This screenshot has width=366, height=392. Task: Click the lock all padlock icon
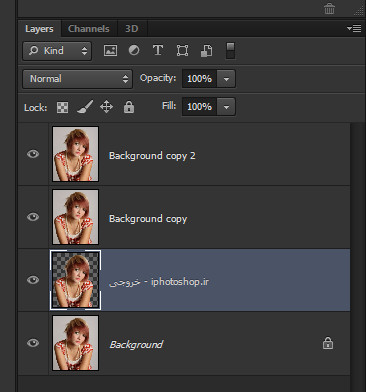click(129, 107)
